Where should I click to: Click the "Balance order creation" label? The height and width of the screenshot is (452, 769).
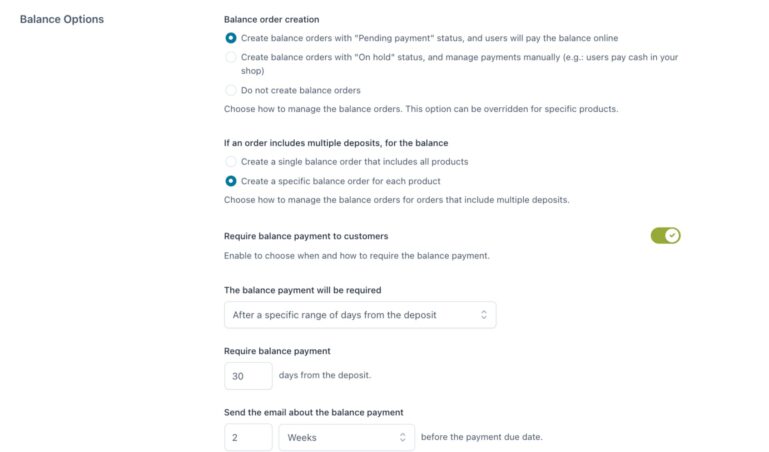(x=272, y=19)
